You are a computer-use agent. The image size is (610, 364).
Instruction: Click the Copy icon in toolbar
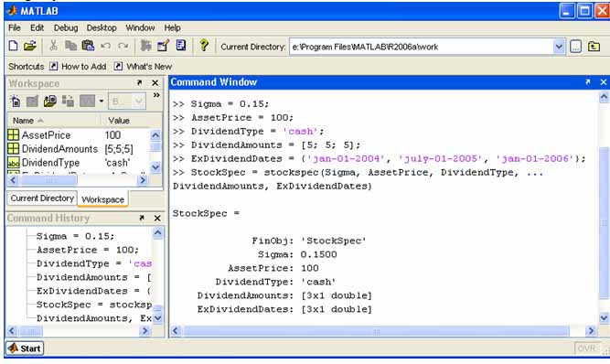[70, 46]
